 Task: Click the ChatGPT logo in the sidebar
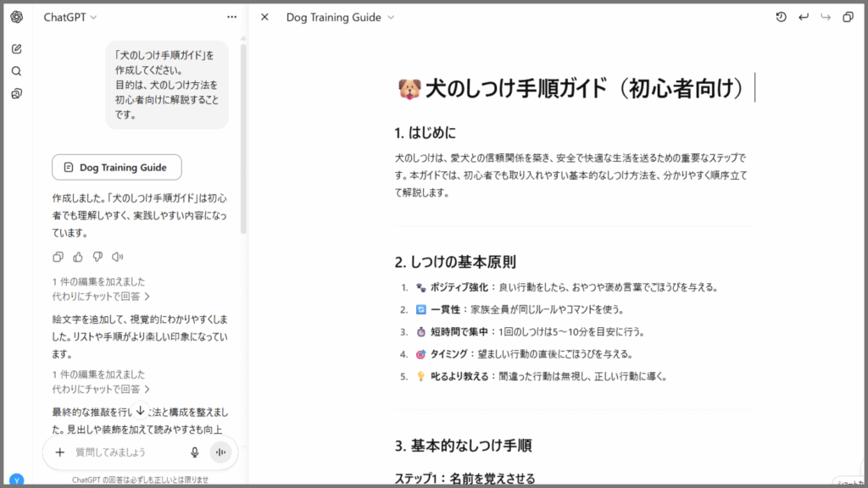click(x=17, y=17)
